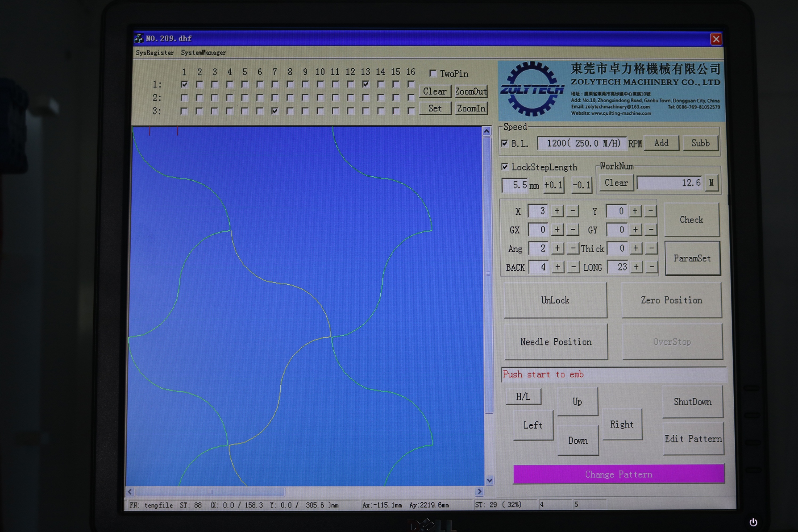Click the magenta Change Pattern button
The height and width of the screenshot is (532, 798).
coord(619,474)
